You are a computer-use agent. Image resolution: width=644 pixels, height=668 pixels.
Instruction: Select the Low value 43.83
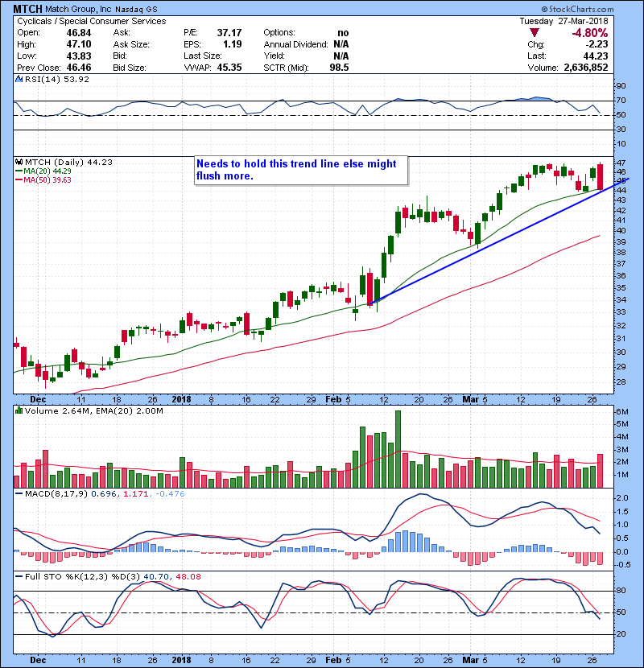click(78, 56)
